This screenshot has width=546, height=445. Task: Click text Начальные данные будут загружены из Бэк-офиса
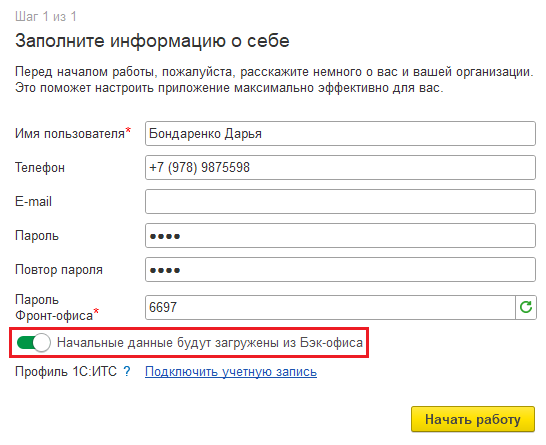210,343
